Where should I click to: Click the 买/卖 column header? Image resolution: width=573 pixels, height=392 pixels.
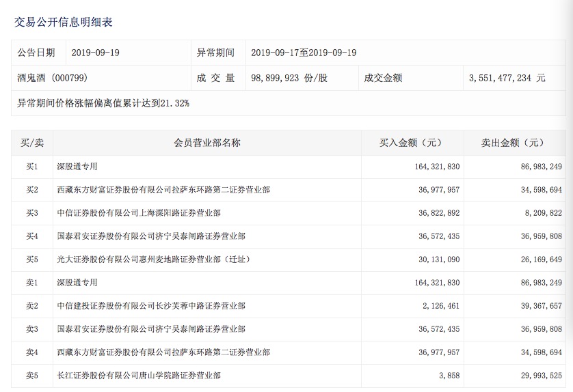(31, 143)
